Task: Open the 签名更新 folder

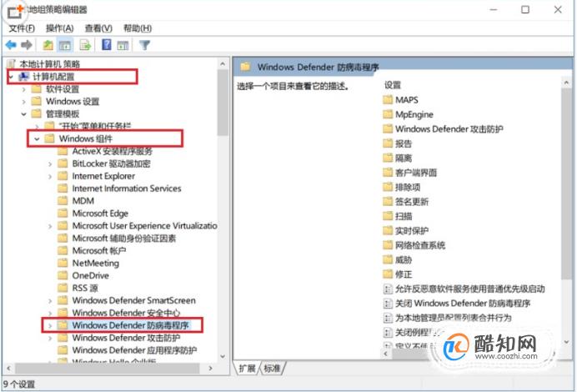Action: pyautogui.click(x=412, y=202)
